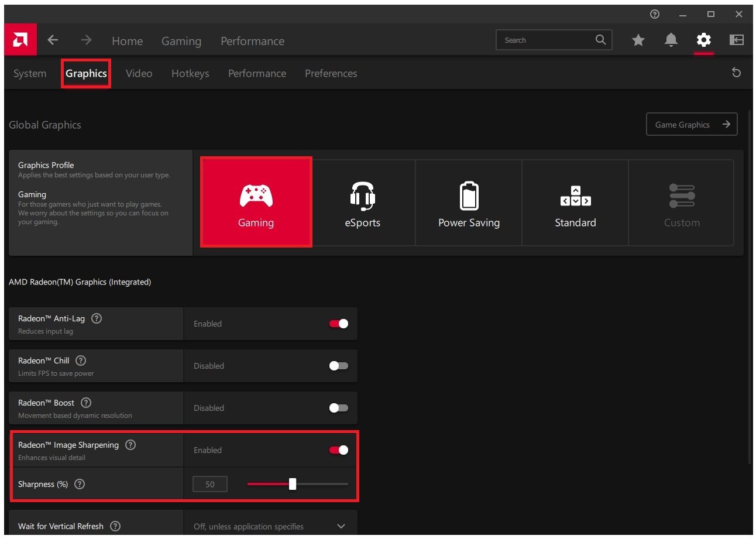Select the Custom profile
756x539 pixels.
pyautogui.click(x=681, y=203)
